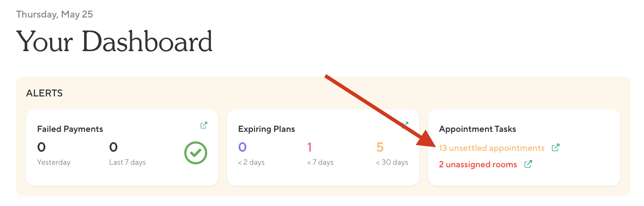Open Expiring Plans external link icon
This screenshot has height=206, width=644.
[x=405, y=125]
